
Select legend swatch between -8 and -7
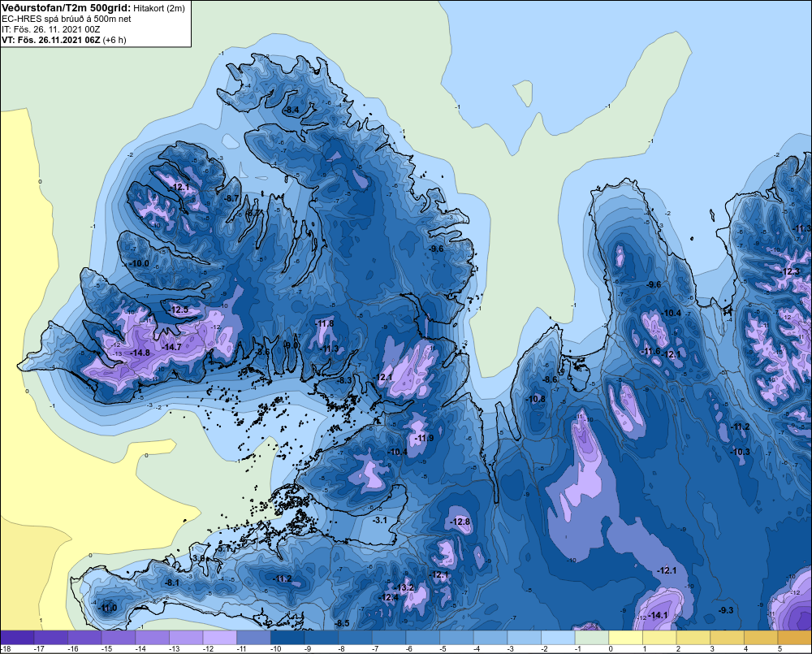pyautogui.click(x=356, y=638)
